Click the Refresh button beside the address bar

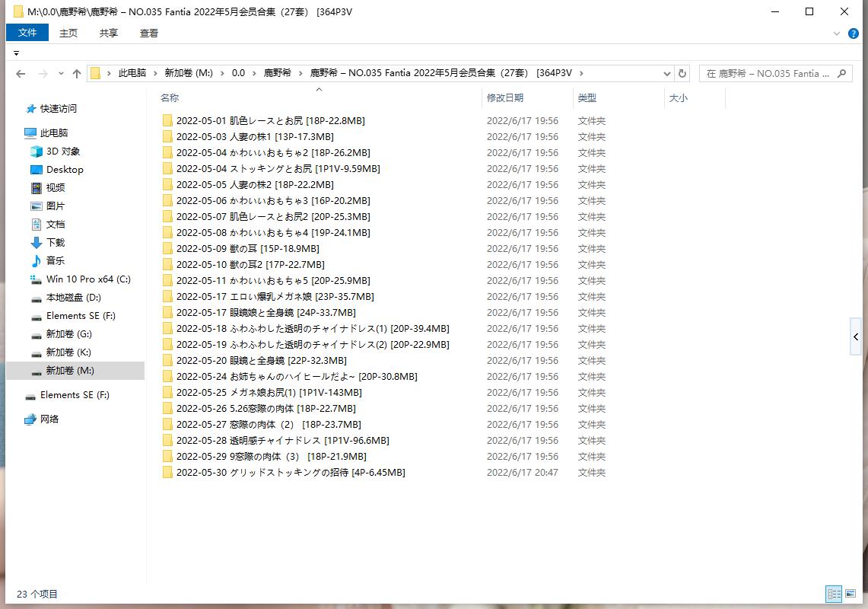[682, 74]
